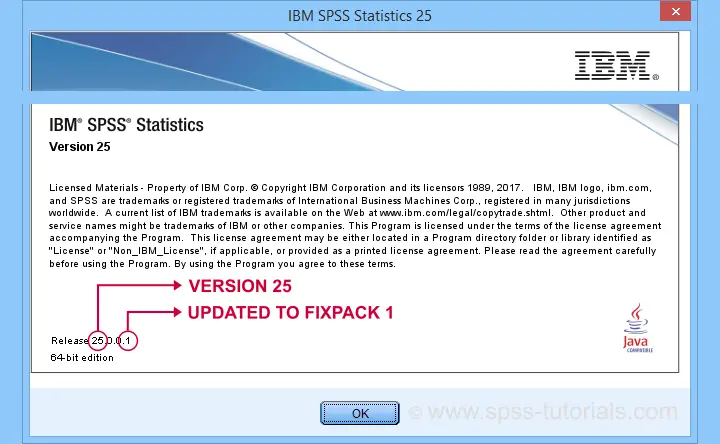Click the 'IBM SPSS Statistics 25' title bar
The width and height of the screenshot is (720, 444).
coord(360,16)
